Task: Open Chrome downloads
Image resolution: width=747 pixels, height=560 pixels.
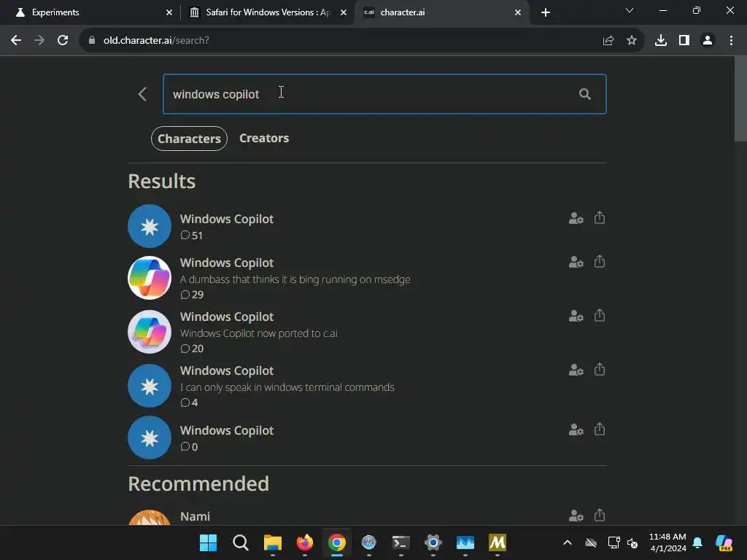Action: 661,41
